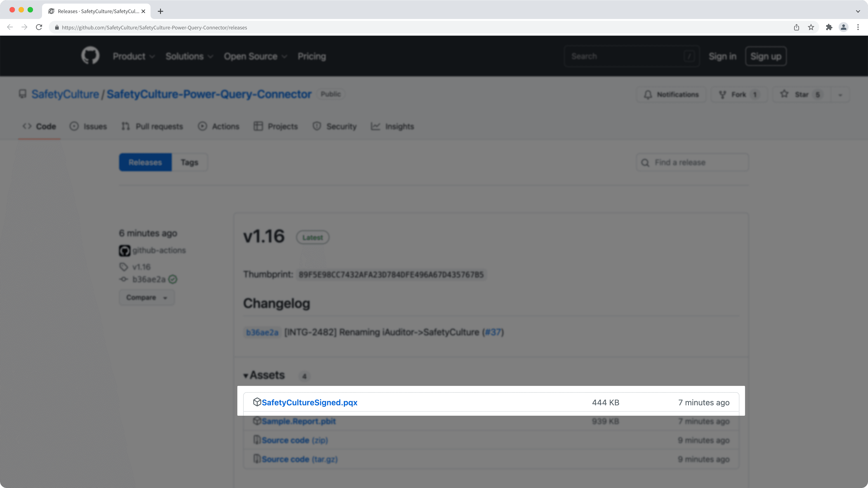Click the github-actions avatar icon

tap(124, 251)
